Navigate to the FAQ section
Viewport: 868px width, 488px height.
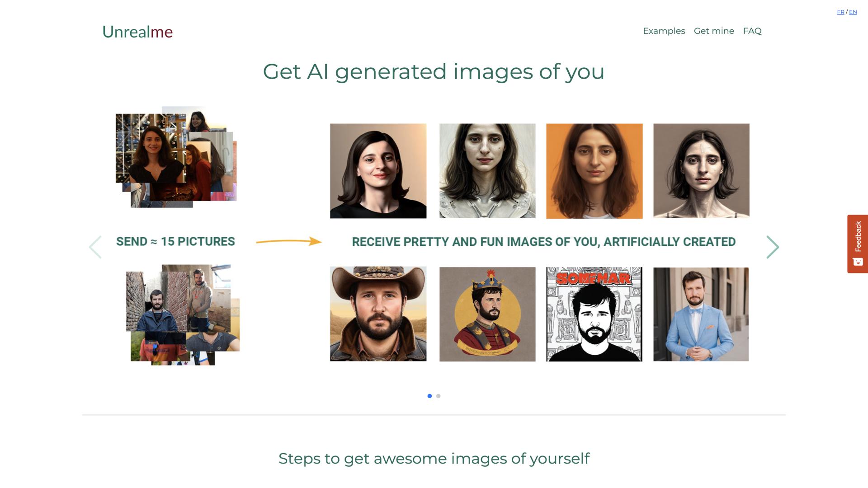(752, 31)
